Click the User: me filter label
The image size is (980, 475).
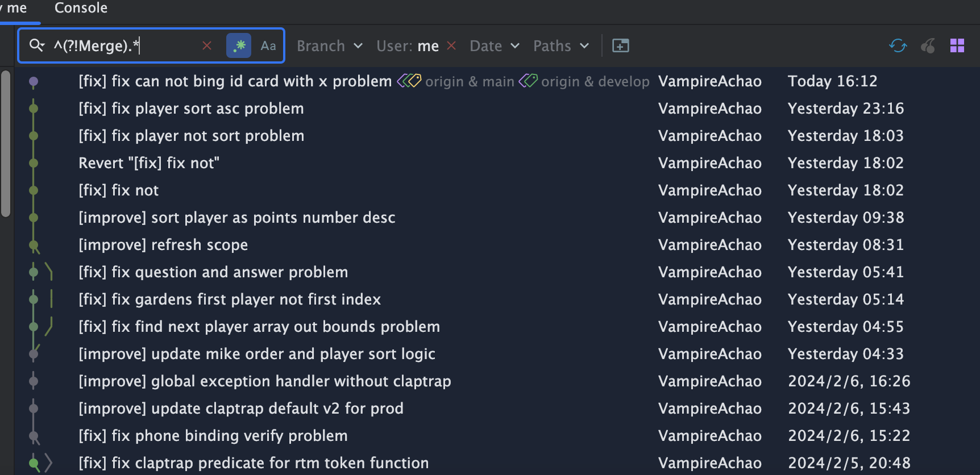tap(407, 46)
